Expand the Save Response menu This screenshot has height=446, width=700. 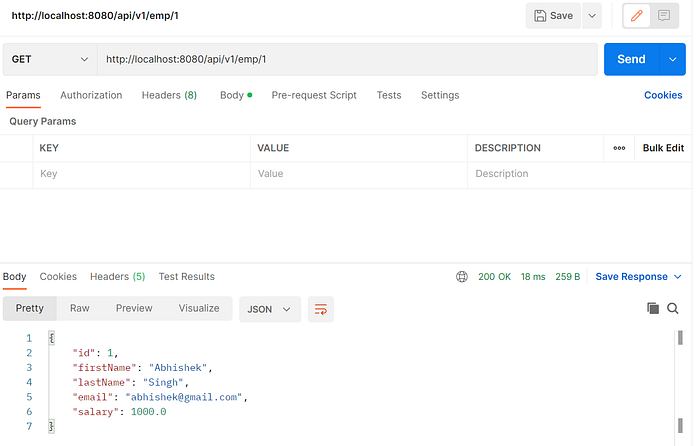pyautogui.click(x=638, y=277)
